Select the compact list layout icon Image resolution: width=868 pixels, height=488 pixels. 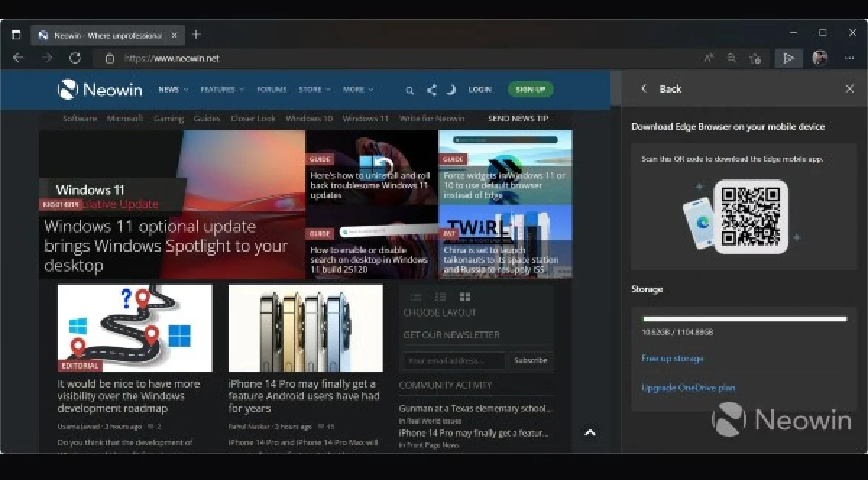click(441, 297)
